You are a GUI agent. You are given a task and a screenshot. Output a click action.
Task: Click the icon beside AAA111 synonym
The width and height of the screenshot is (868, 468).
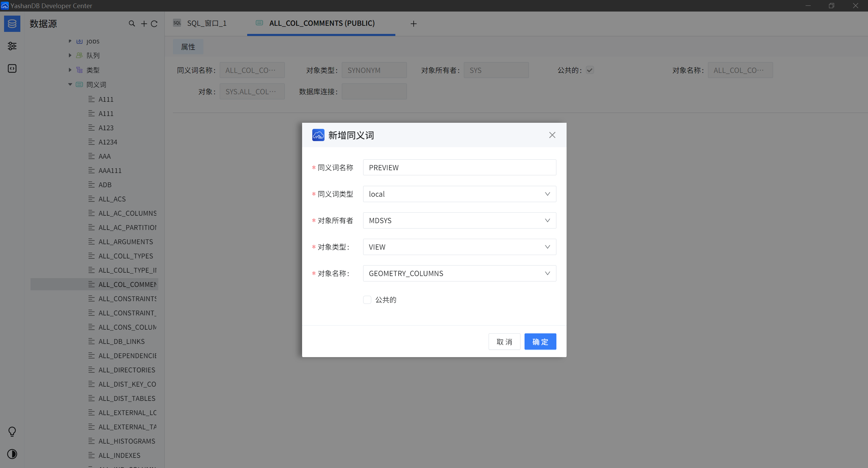click(x=92, y=171)
